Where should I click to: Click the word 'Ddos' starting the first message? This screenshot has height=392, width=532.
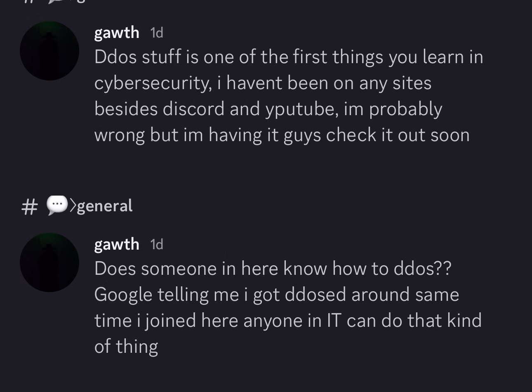coord(115,57)
